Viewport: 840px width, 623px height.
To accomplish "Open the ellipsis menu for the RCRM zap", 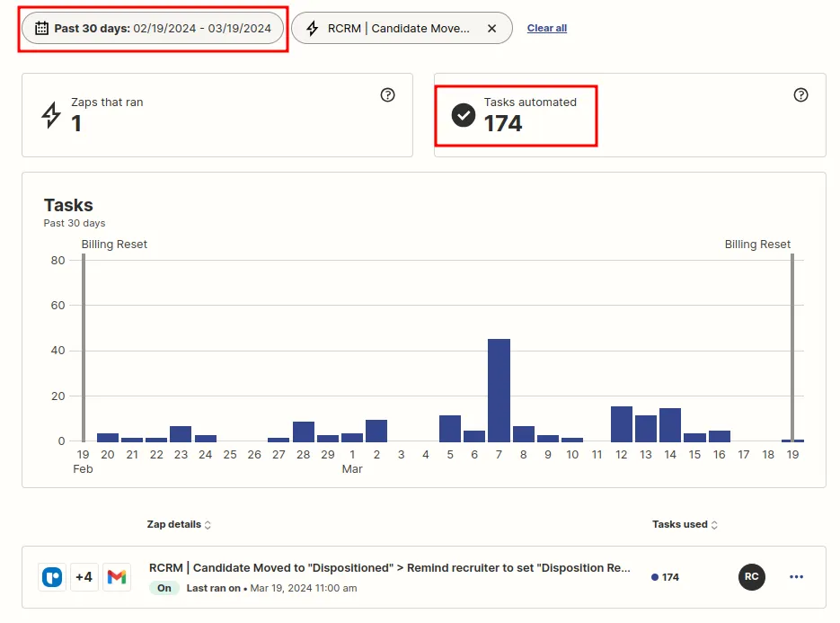I will pos(796,577).
